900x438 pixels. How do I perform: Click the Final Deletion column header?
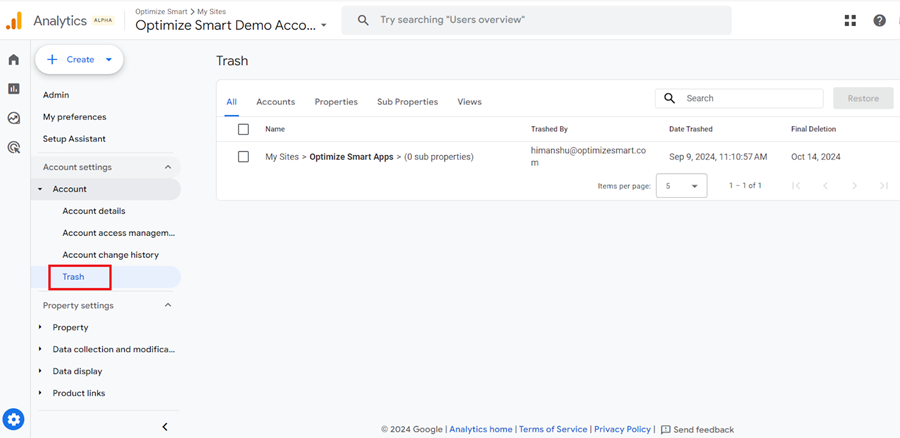813,129
